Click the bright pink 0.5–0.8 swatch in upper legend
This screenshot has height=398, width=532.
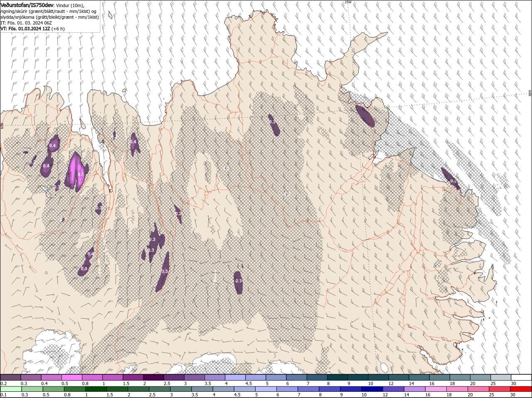coord(71,377)
